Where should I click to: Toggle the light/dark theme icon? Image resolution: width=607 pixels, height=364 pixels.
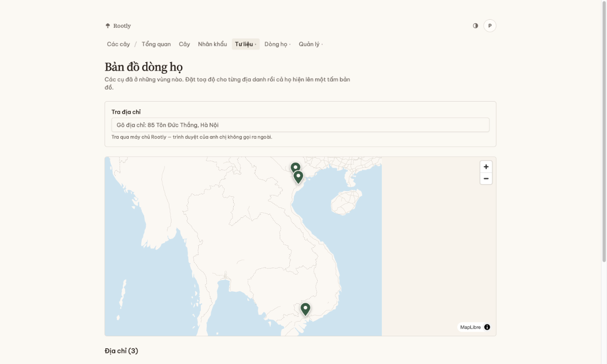475,26
